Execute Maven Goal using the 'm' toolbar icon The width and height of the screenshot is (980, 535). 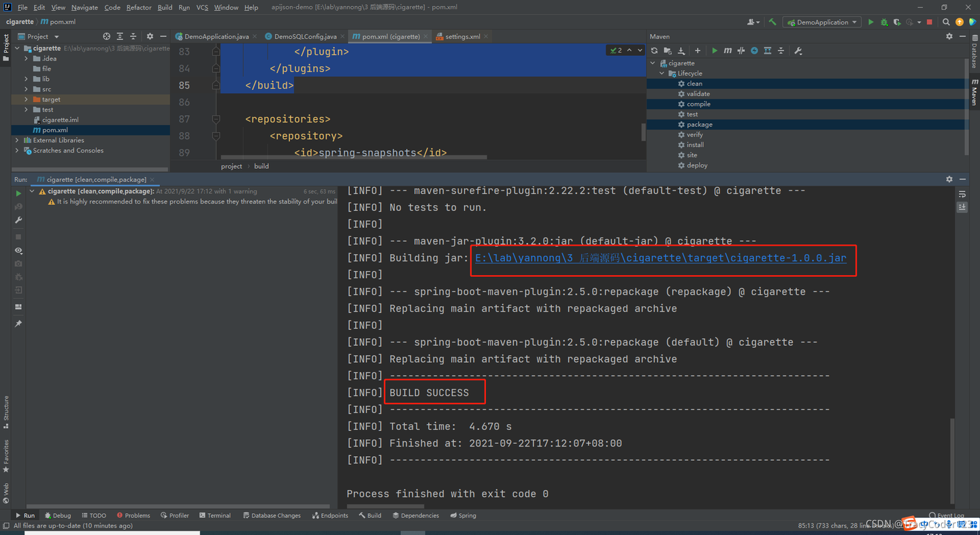pyautogui.click(x=728, y=50)
